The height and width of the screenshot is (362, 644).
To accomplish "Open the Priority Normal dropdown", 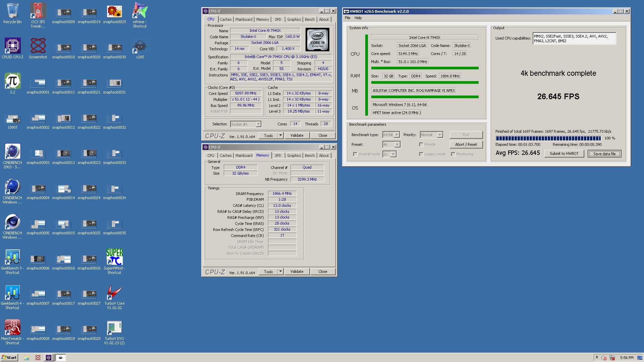I will coord(431,135).
